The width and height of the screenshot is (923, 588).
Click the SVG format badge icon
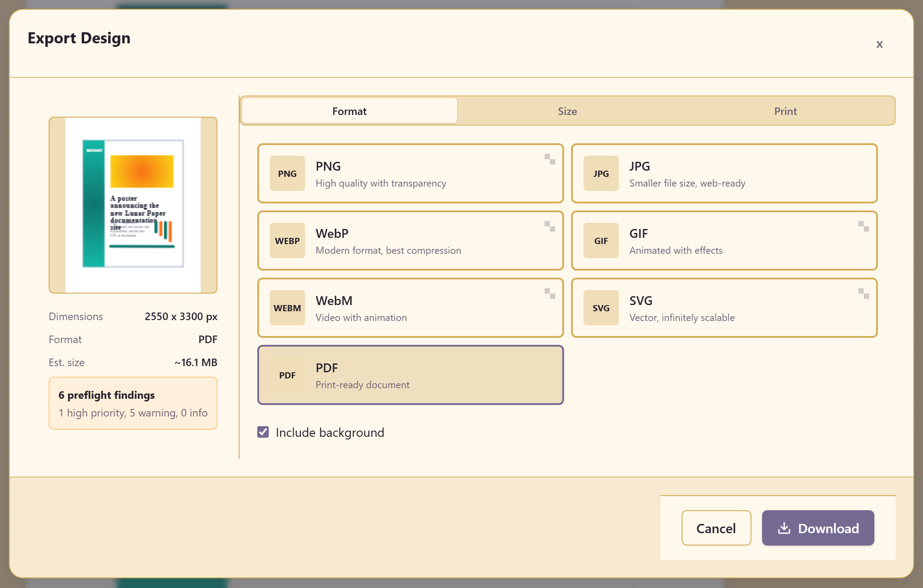tap(601, 308)
